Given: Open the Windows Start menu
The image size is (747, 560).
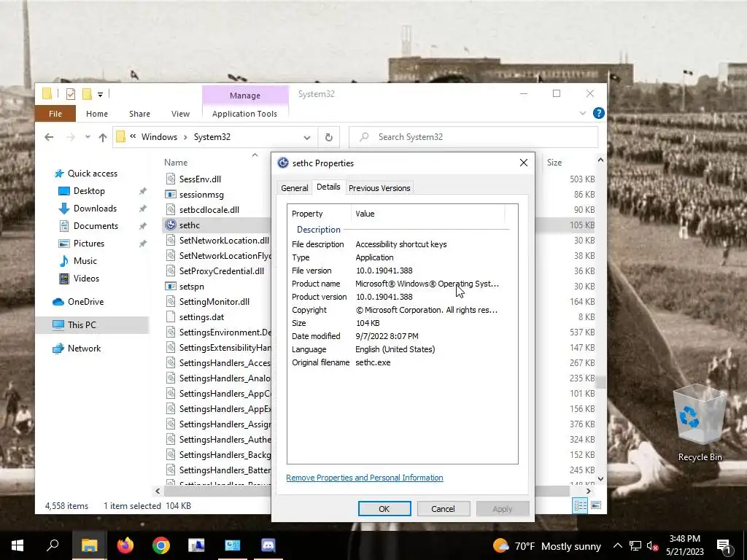Looking at the screenshot, I should [18, 545].
